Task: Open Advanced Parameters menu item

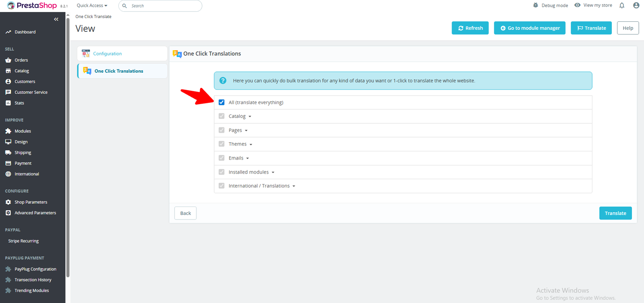Action: click(35, 213)
